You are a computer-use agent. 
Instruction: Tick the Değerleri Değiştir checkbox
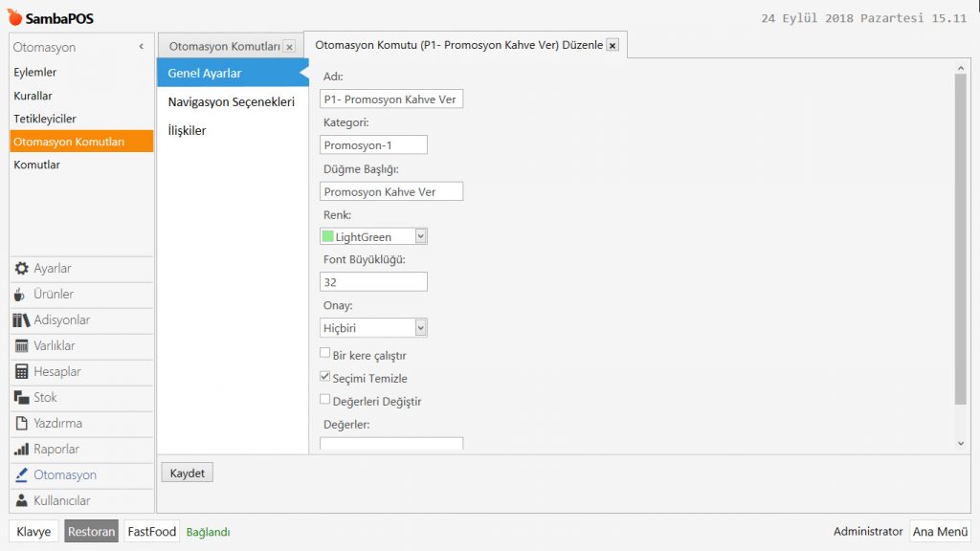click(x=325, y=400)
